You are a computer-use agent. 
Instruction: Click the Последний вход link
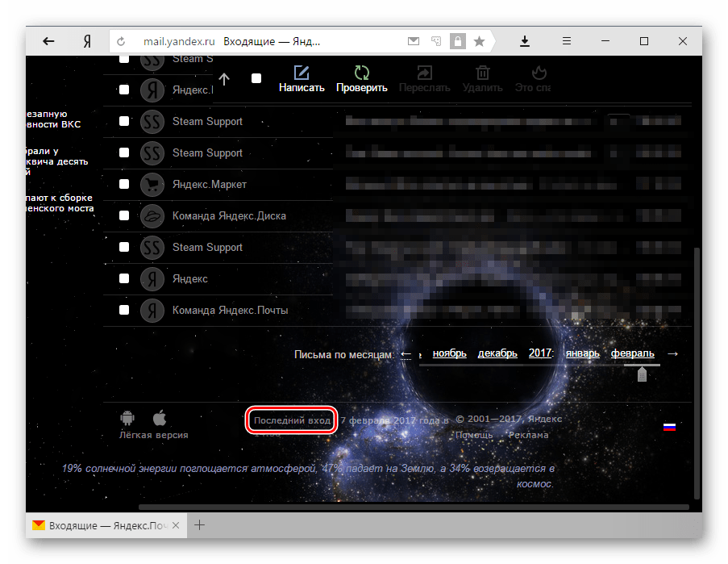(292, 420)
